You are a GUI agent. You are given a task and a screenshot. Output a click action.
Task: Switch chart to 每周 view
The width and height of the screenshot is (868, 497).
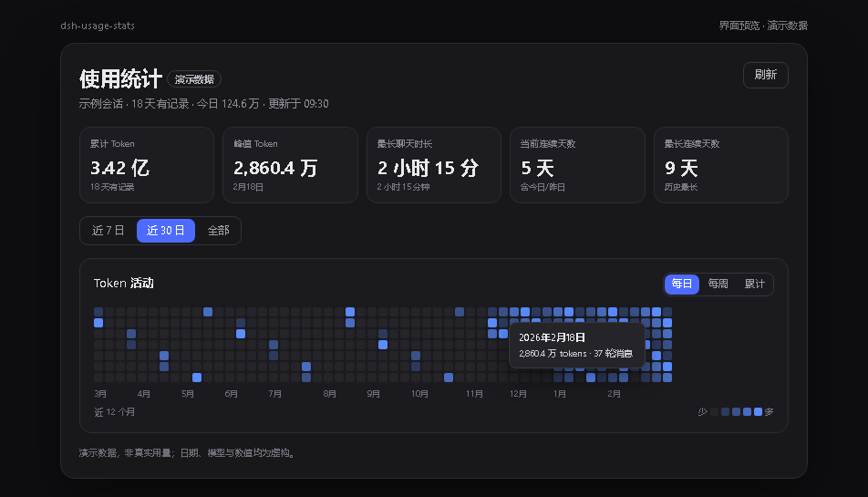pos(718,284)
